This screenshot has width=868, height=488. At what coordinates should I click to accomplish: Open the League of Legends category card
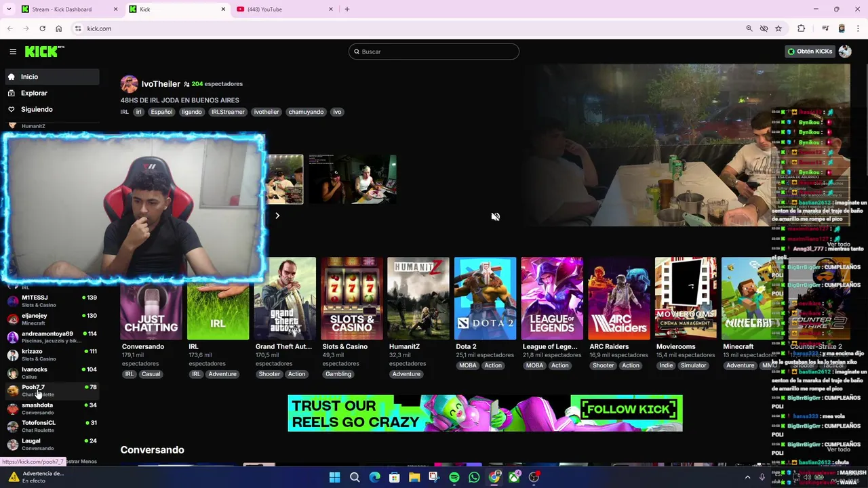[551, 298]
